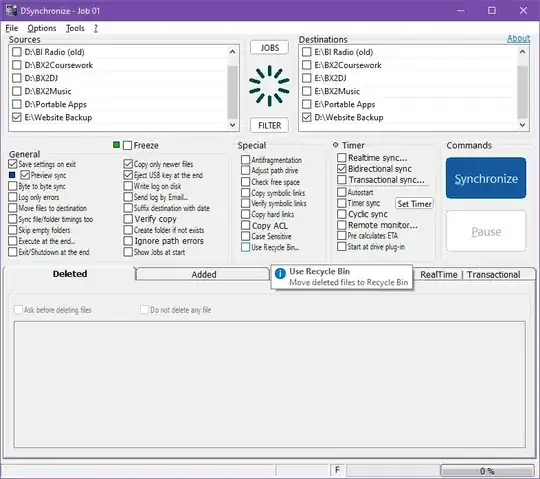Screen dimensions: 540x479
Task: Click Sources list scroll up arrow
Action: [232, 52]
